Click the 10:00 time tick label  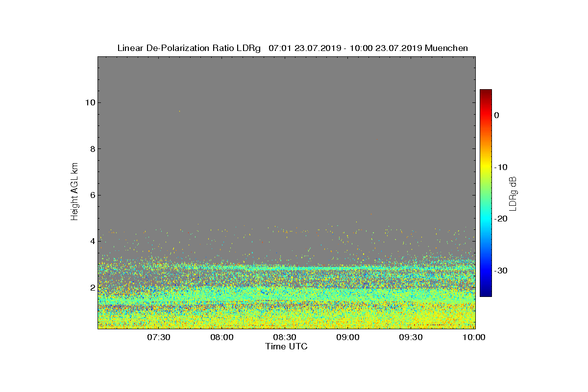pyautogui.click(x=474, y=337)
